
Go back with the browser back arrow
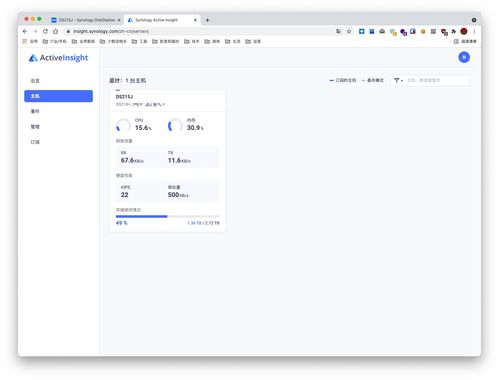click(25, 31)
